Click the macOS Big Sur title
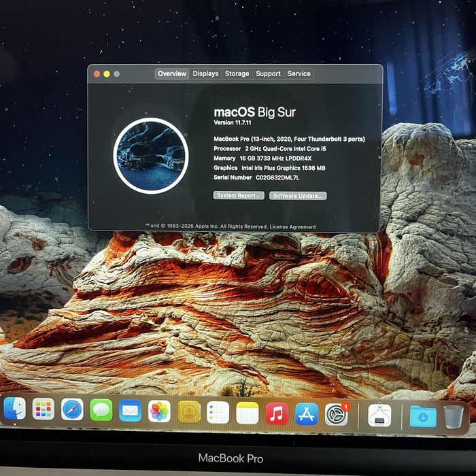Screen dimensions: 476x476 [x=254, y=112]
